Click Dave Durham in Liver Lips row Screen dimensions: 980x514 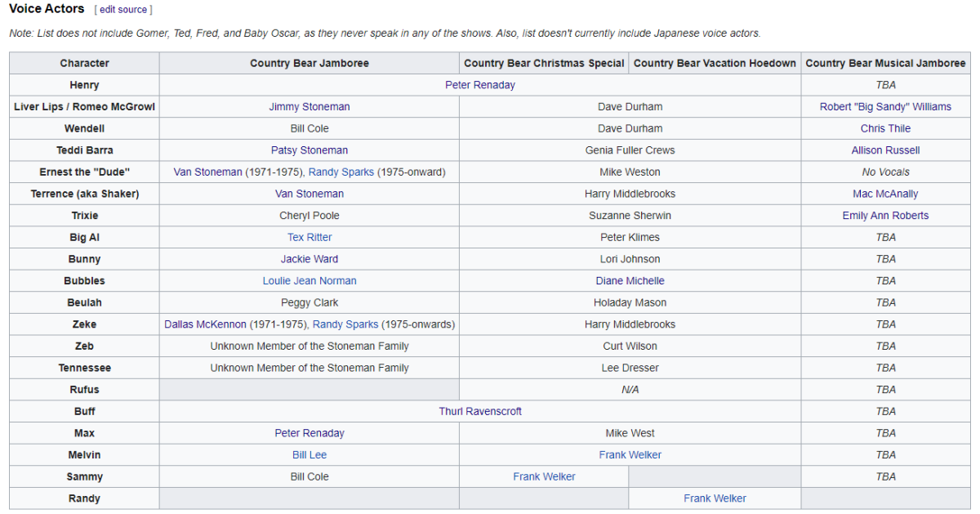[630, 107]
